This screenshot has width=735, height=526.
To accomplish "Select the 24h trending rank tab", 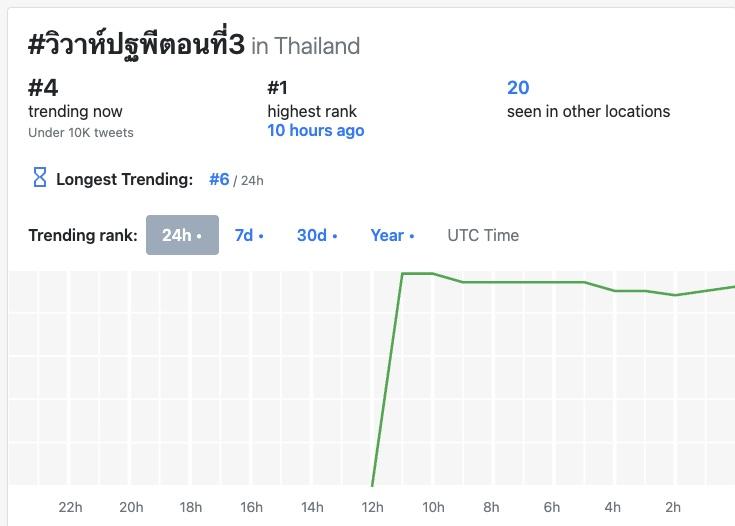I will click(x=182, y=236).
